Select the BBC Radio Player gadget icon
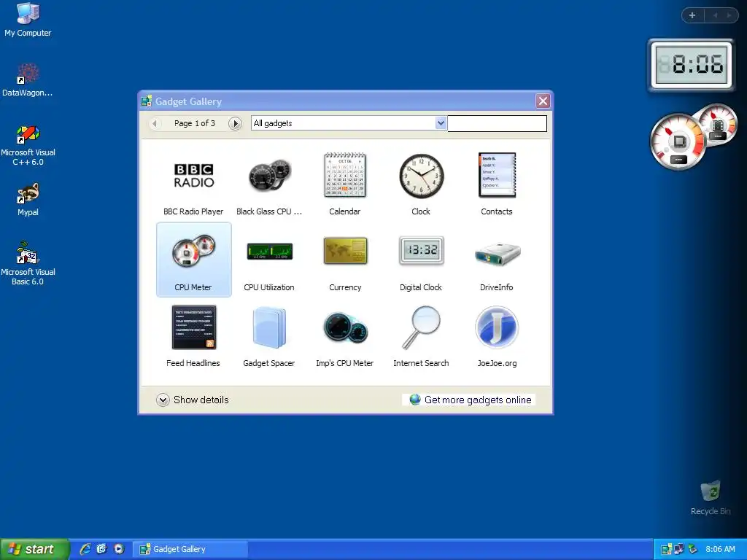The height and width of the screenshot is (560, 747). coord(193,176)
